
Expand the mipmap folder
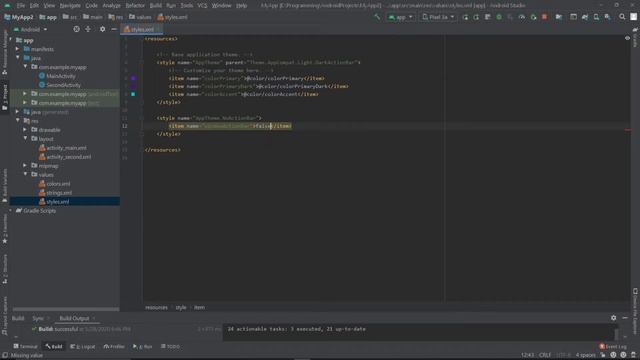[25, 166]
